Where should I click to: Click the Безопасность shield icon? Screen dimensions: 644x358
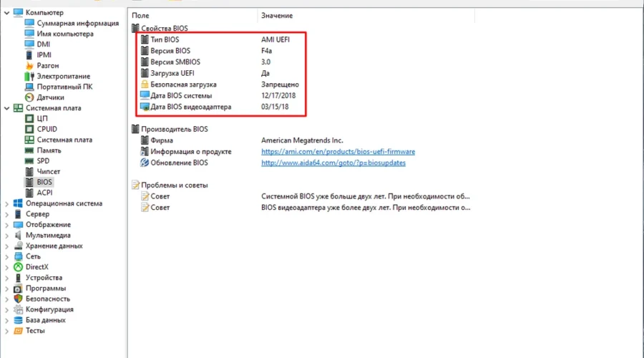pyautogui.click(x=18, y=299)
